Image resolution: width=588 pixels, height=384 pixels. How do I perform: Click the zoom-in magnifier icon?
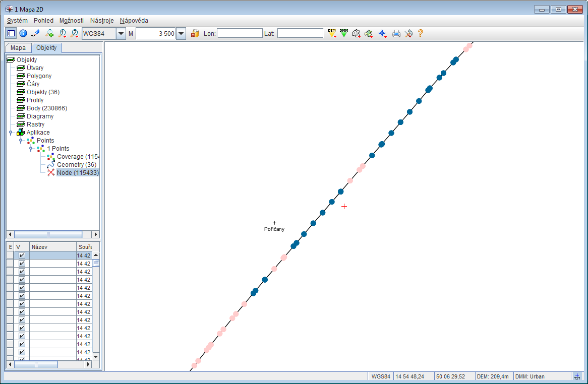pyautogui.click(x=49, y=33)
